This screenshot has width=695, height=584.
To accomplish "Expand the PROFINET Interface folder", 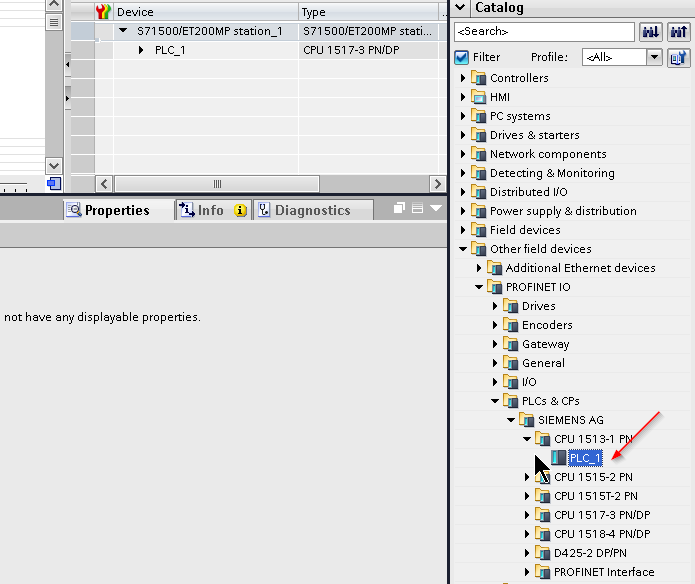I will click(x=527, y=572).
